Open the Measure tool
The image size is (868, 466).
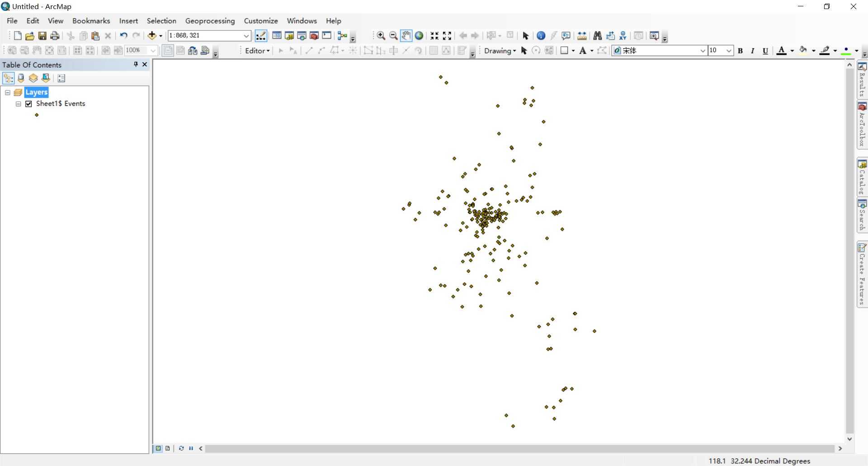[582, 36]
